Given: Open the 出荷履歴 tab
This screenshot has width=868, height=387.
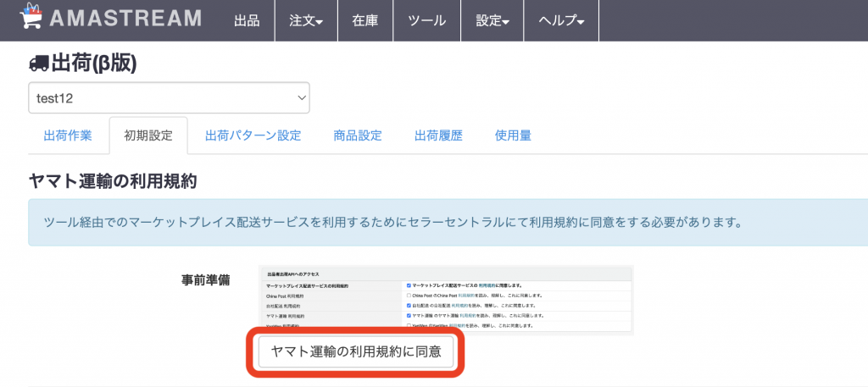Looking at the screenshot, I should [438, 135].
